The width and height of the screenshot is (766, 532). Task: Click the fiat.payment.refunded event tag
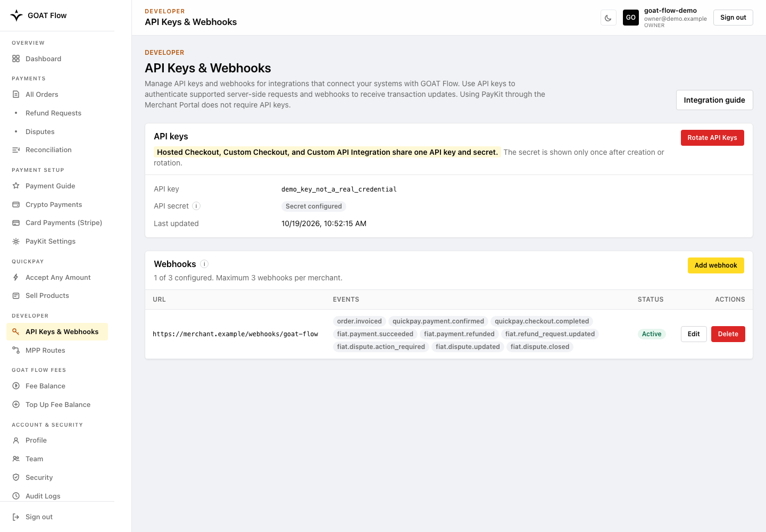click(459, 334)
